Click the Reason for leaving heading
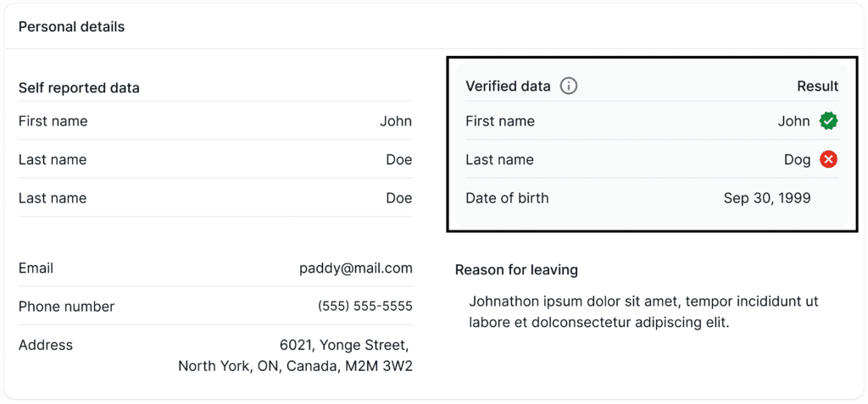The width and height of the screenshot is (868, 404). point(516,269)
